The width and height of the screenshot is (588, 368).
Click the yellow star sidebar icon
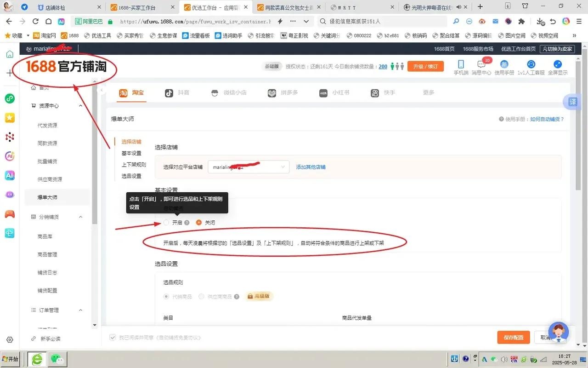[x=10, y=118]
